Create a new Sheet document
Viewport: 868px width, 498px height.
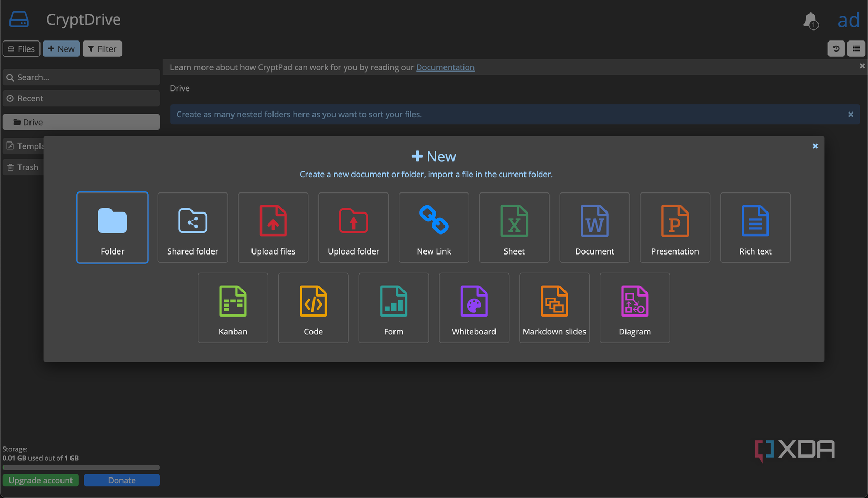tap(514, 227)
